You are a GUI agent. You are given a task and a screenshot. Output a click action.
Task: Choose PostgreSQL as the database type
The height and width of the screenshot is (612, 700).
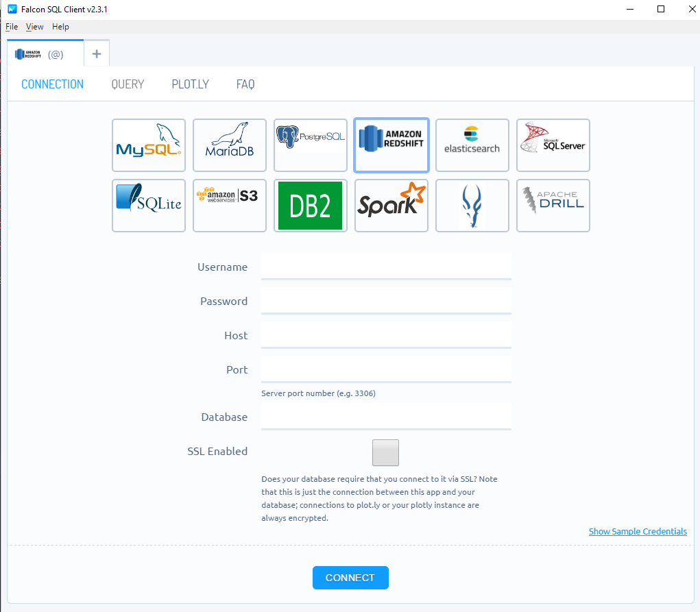(x=310, y=145)
